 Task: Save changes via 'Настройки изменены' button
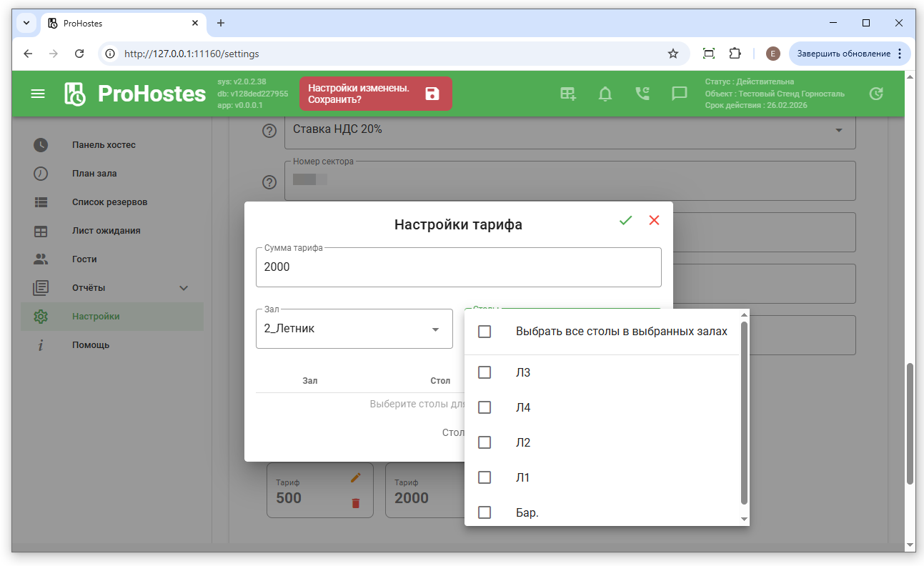coord(375,94)
